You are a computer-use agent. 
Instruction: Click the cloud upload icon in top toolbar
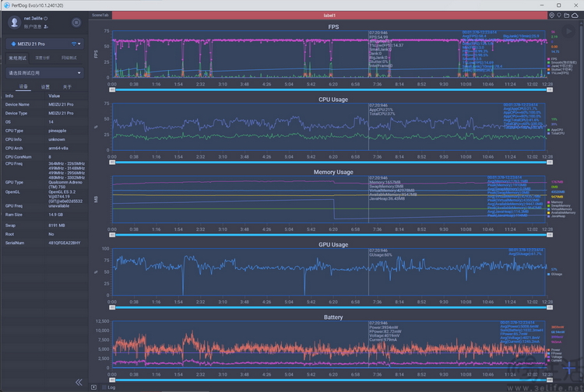[x=575, y=16]
